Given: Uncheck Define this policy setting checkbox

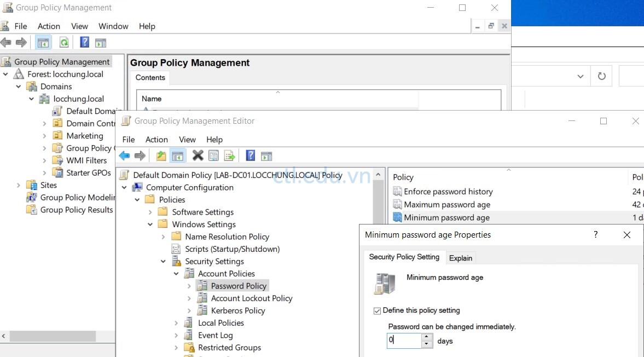Looking at the screenshot, I should click(x=377, y=310).
